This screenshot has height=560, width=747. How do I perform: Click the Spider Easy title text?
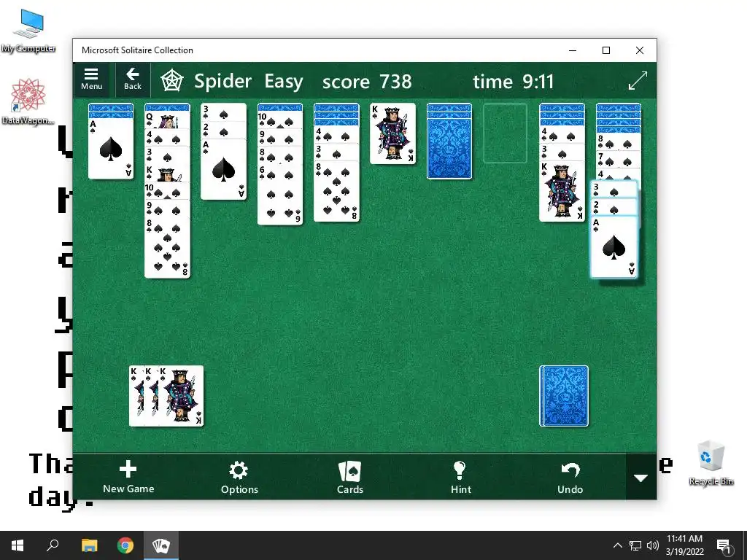(x=248, y=81)
